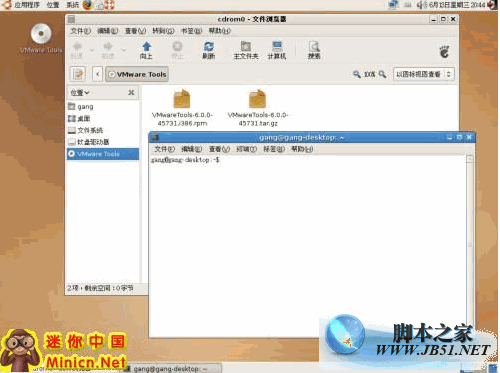Image resolution: width=500 pixels, height=373 pixels.
Task: Open the 以图标视图查看 view dropdown
Action: click(423, 74)
